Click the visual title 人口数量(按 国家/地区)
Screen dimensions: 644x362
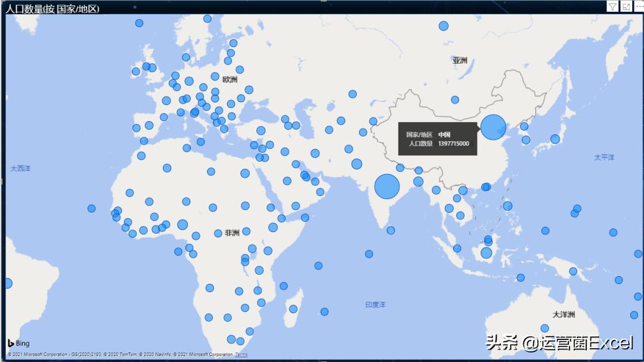52,8
